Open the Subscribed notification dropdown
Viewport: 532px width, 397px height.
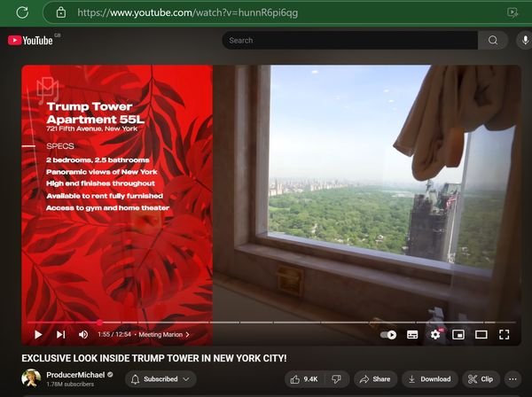click(160, 379)
